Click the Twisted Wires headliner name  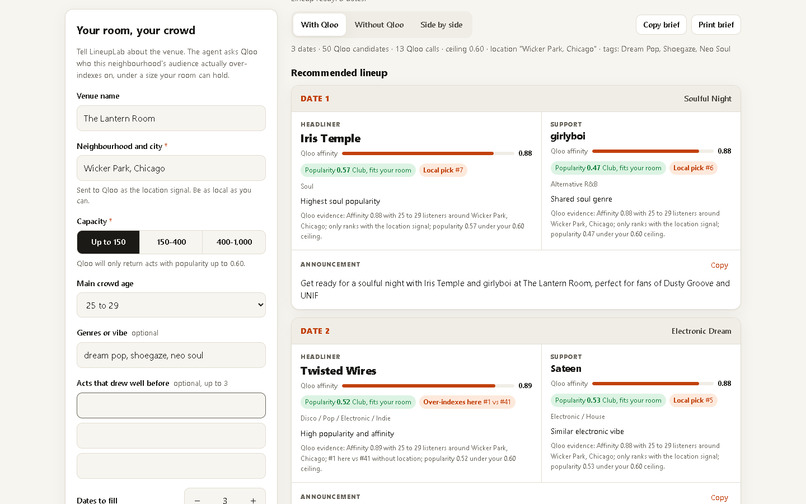click(338, 371)
